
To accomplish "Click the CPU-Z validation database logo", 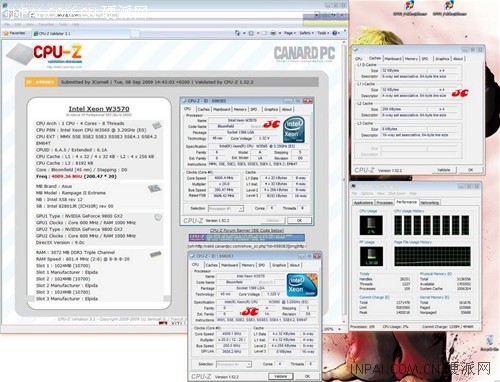I will [x=57, y=54].
